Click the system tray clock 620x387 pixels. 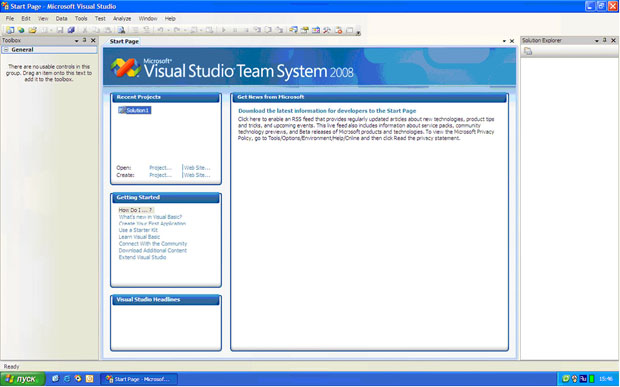click(606, 379)
